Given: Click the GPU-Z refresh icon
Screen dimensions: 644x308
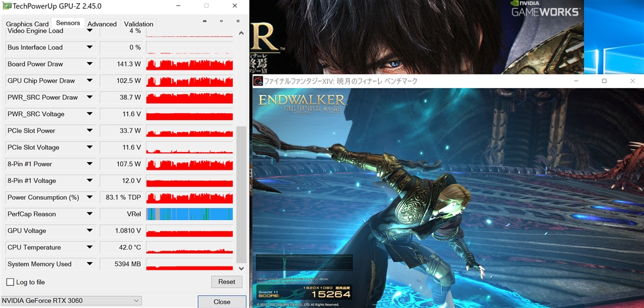Looking at the screenshot, I should (222, 21).
